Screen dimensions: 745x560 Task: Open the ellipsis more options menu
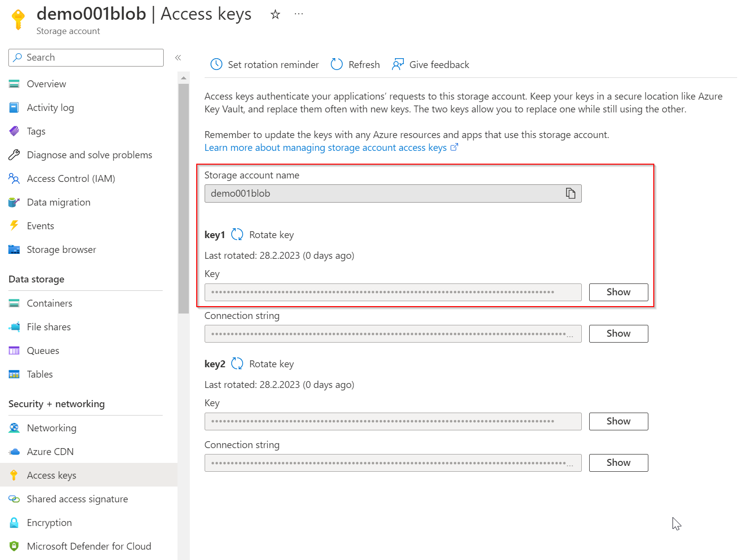point(298,14)
